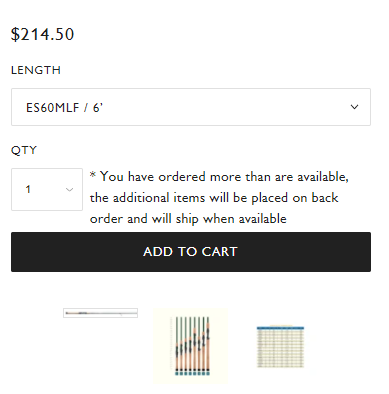The width and height of the screenshot is (389, 394).
Task: Click the QTY field label
Action: tap(24, 150)
